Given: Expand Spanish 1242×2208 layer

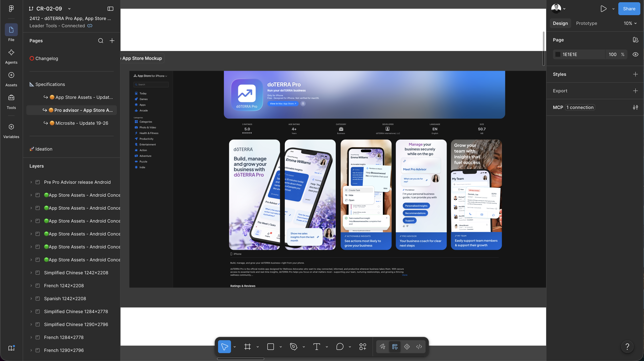Looking at the screenshot, I should click(x=31, y=299).
